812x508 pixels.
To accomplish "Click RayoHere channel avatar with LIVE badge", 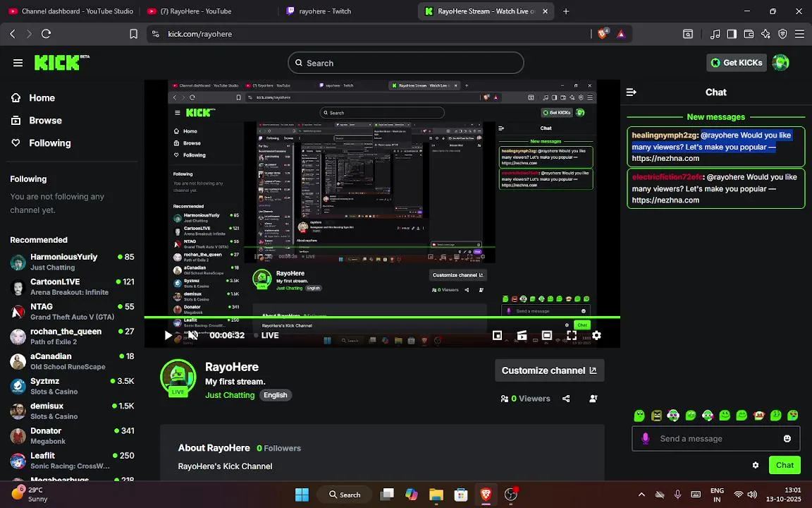I will point(178,378).
